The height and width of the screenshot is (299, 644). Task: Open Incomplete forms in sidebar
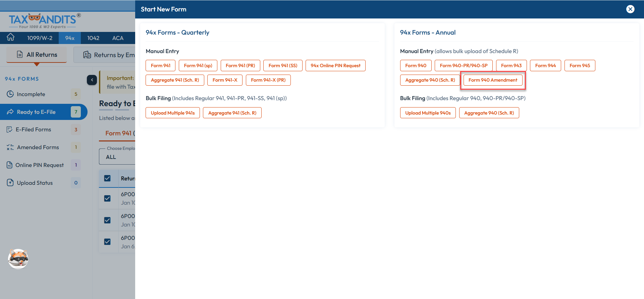pyautogui.click(x=44, y=94)
